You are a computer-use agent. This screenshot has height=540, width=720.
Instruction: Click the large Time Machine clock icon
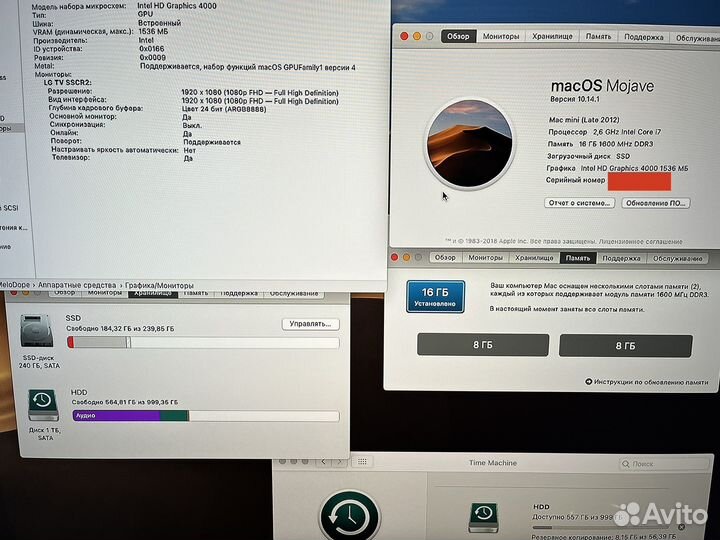point(350,516)
